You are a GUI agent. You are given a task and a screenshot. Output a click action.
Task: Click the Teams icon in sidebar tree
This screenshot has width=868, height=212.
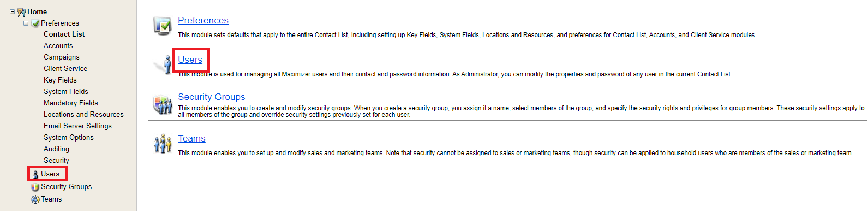pyautogui.click(x=35, y=199)
